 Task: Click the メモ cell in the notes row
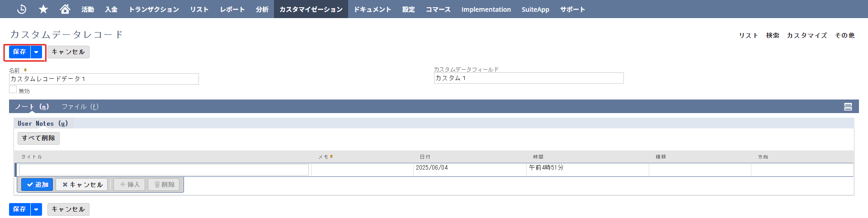coord(362,170)
